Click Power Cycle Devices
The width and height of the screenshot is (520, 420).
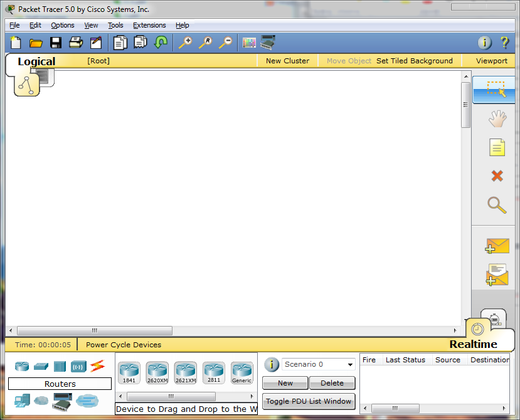124,345
